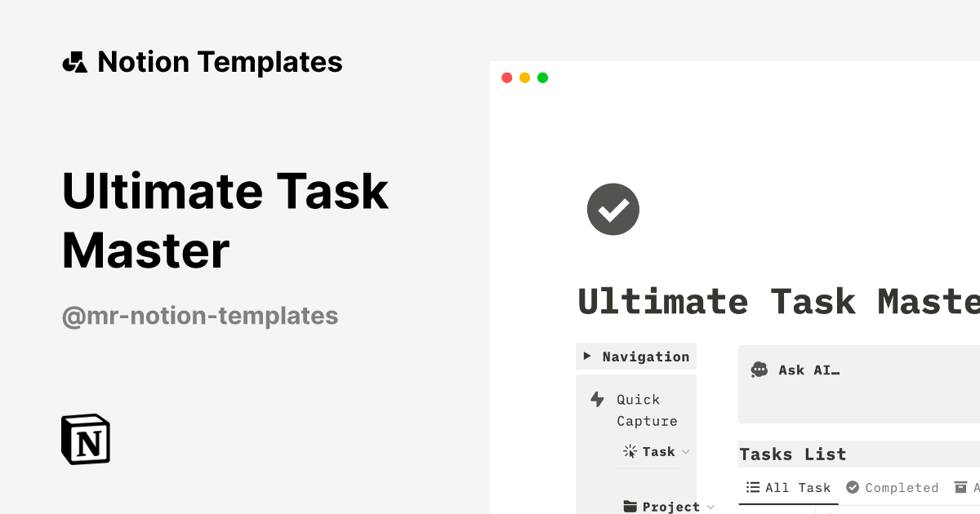Click the green window maximize button
Viewport: 980px width, 514px height.
click(542, 78)
